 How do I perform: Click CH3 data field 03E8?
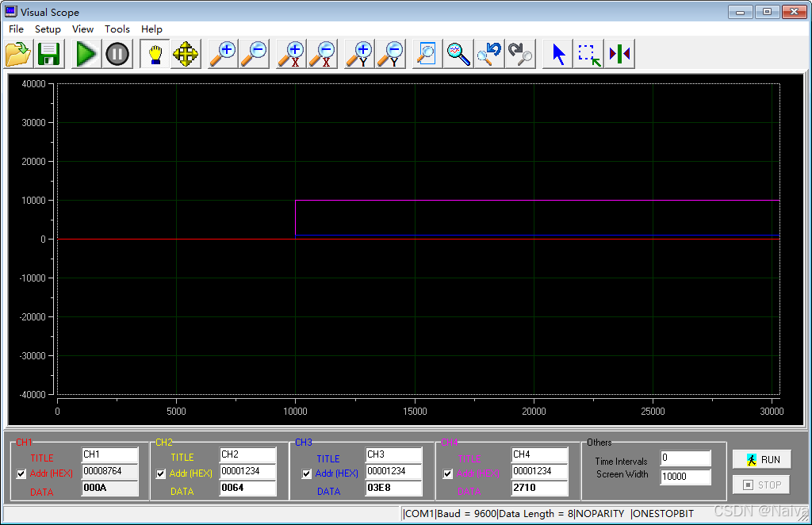[393, 488]
